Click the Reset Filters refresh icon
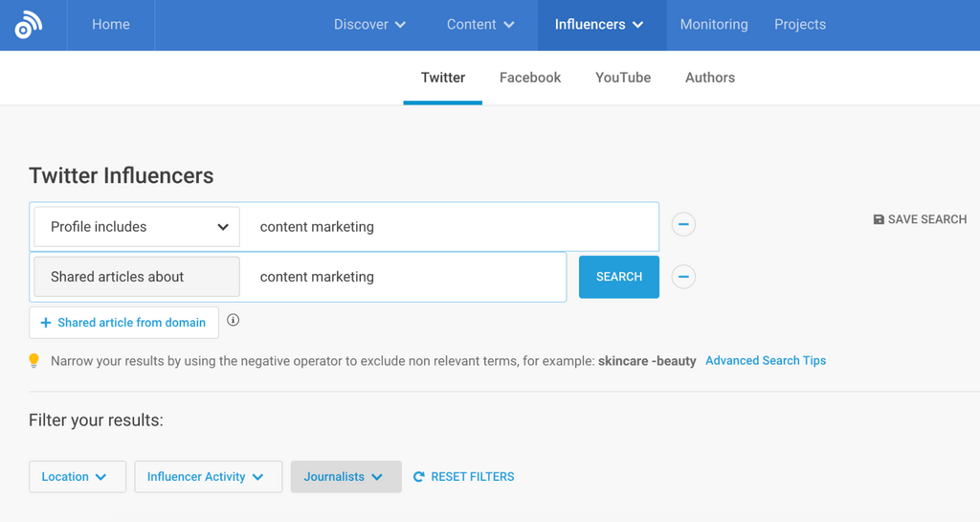The height and width of the screenshot is (522, 980). pos(418,476)
